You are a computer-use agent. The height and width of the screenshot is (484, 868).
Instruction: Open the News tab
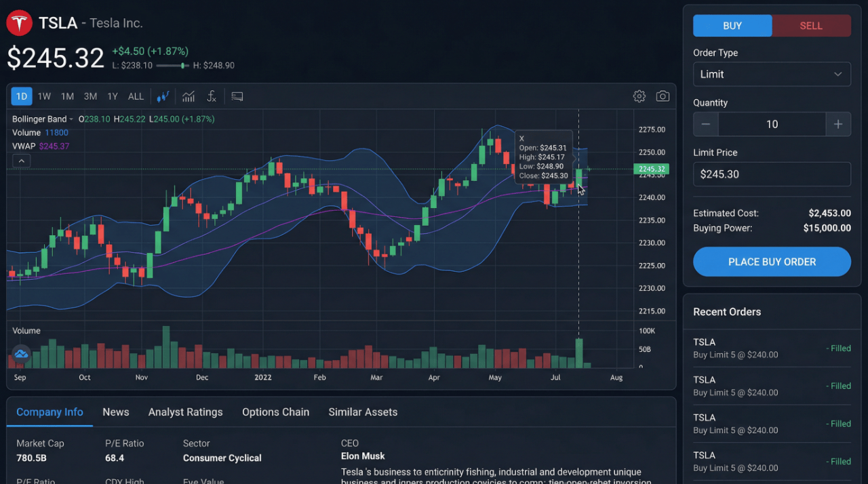tap(116, 412)
